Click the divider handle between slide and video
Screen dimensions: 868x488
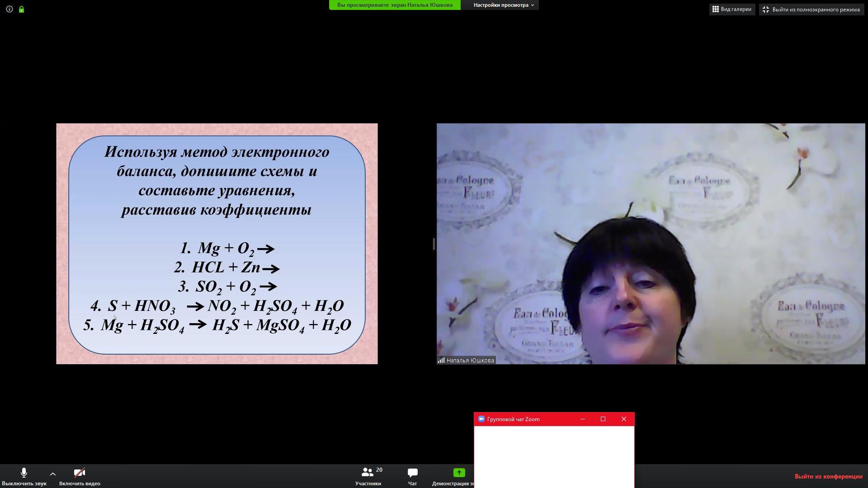tap(434, 244)
